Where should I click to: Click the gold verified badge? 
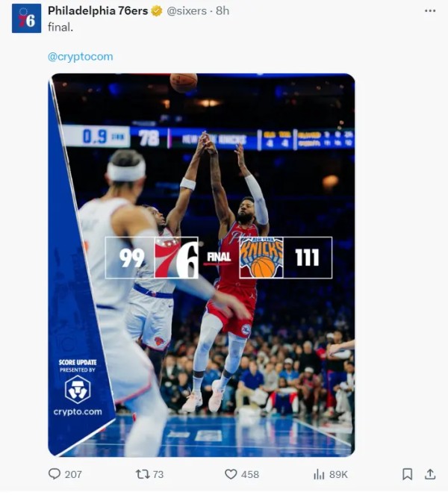point(157,11)
